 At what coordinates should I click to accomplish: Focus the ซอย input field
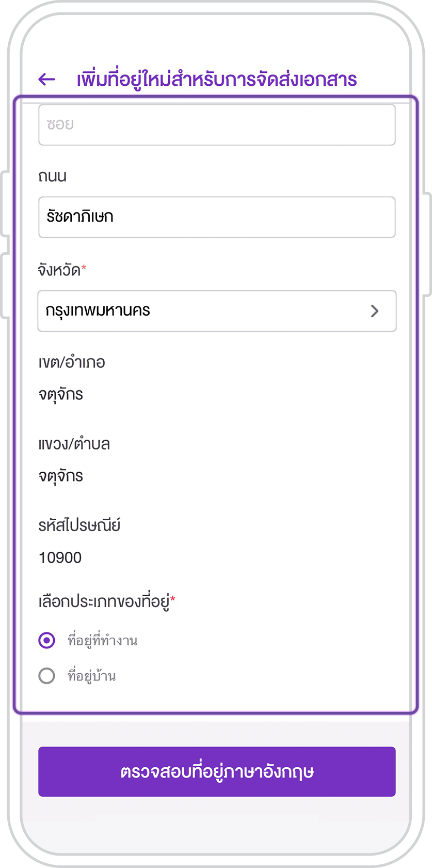pos(217,125)
